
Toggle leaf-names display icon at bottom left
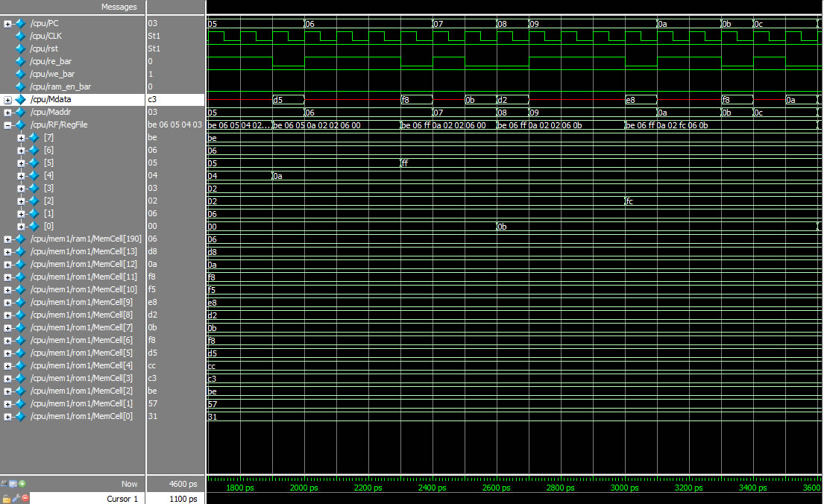coord(4,485)
